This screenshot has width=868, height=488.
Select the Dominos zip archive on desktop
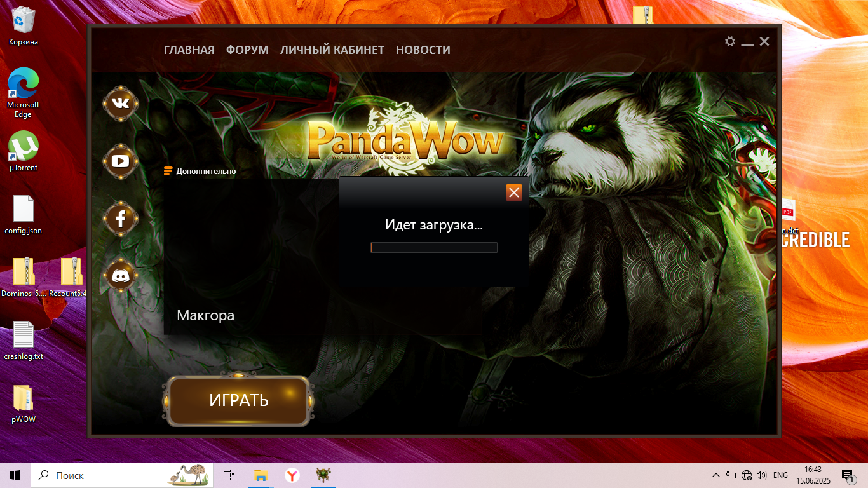24,278
